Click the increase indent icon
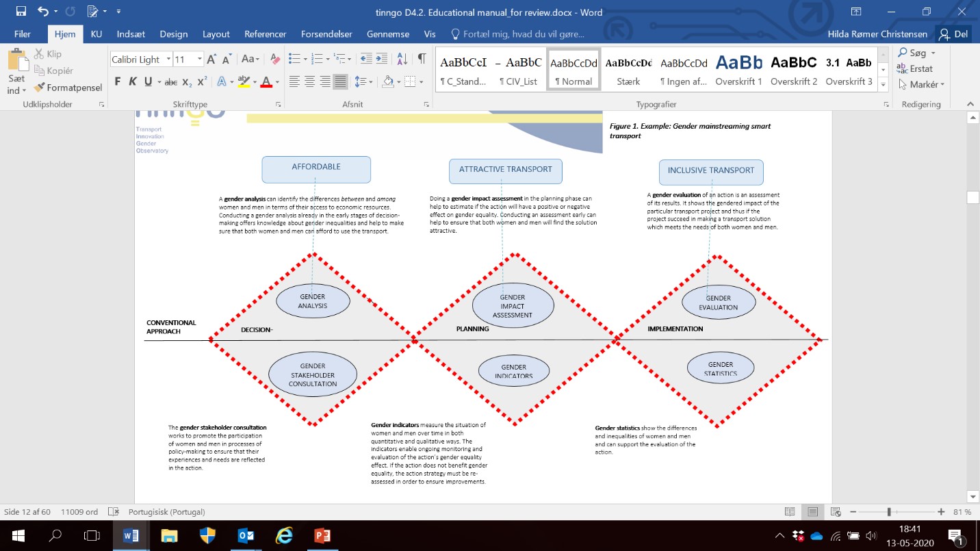The width and height of the screenshot is (980, 551). (x=383, y=60)
